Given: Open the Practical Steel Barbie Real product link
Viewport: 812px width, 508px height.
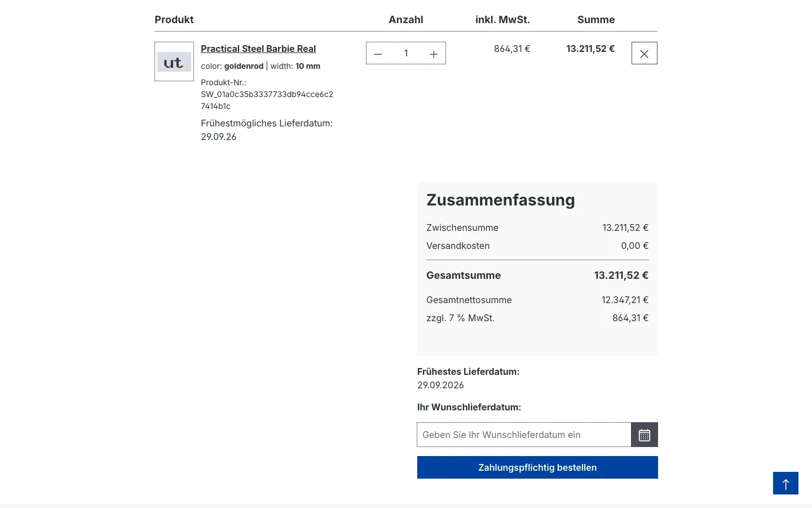Looking at the screenshot, I should 258,49.
